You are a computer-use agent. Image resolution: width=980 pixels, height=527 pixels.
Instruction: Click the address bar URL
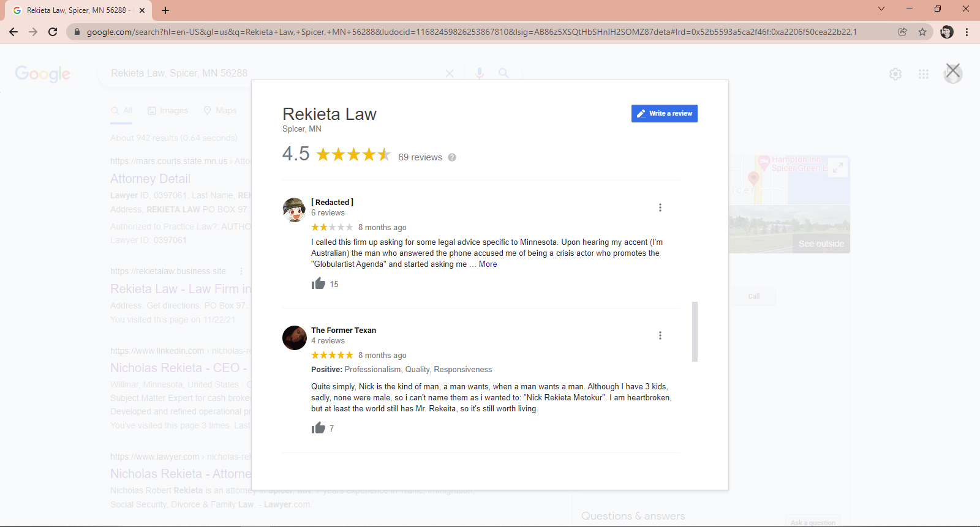[472, 32]
